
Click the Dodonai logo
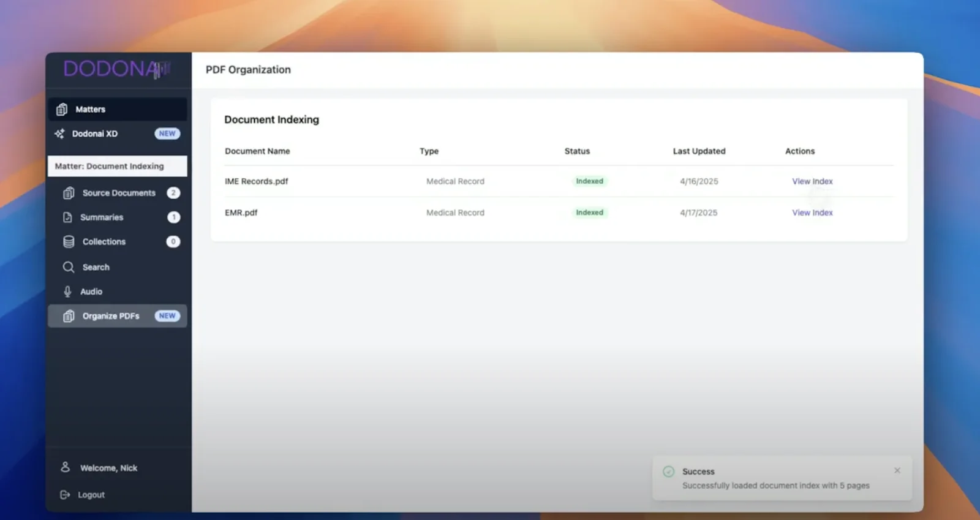(x=116, y=69)
